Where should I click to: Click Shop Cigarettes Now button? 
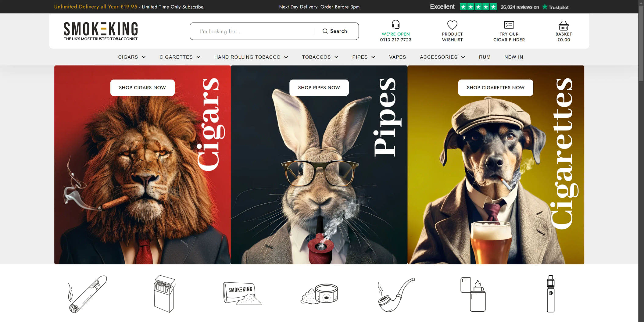click(496, 88)
